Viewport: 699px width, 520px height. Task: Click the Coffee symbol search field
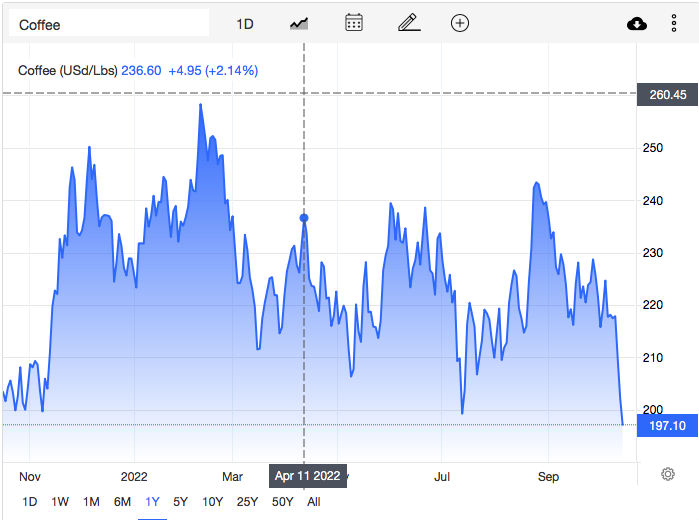109,24
